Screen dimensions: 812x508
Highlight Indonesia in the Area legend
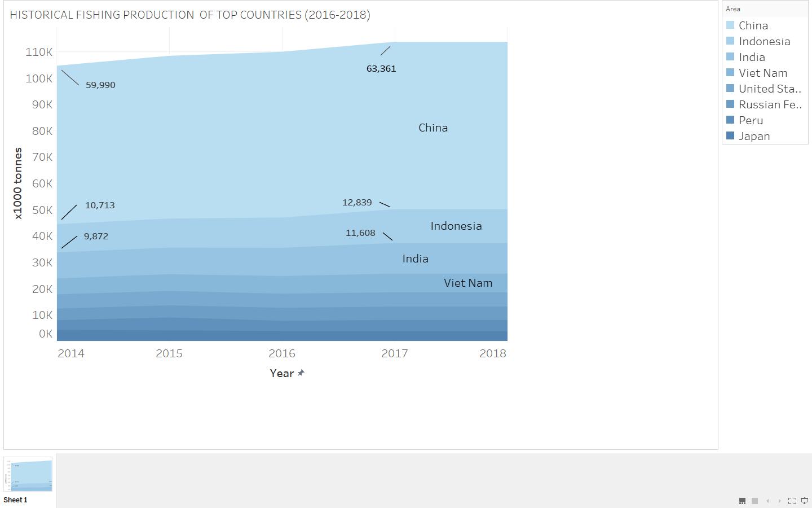764,41
